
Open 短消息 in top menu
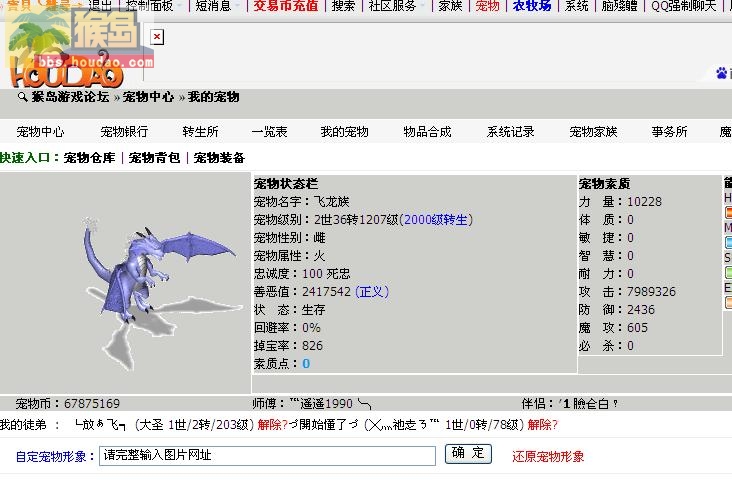click(213, 5)
